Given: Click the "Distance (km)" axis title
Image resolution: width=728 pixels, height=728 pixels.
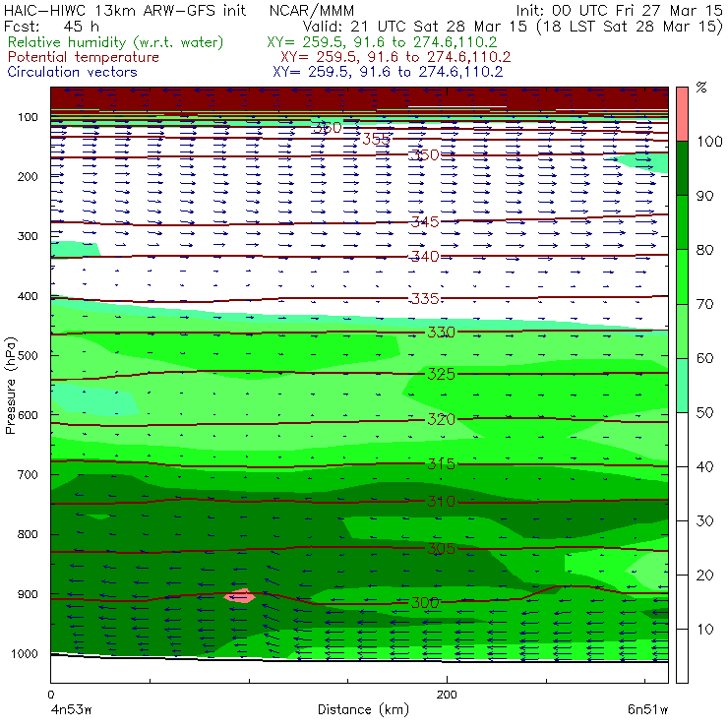Looking at the screenshot, I should click(x=364, y=709).
